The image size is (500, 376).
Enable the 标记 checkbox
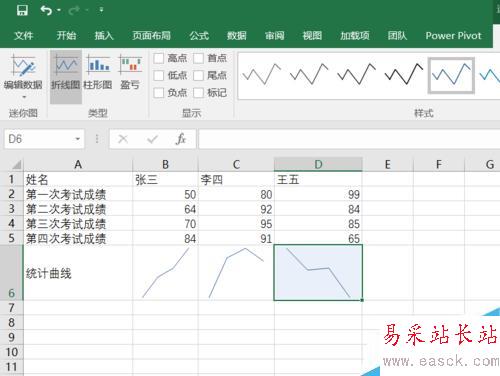coord(198,92)
